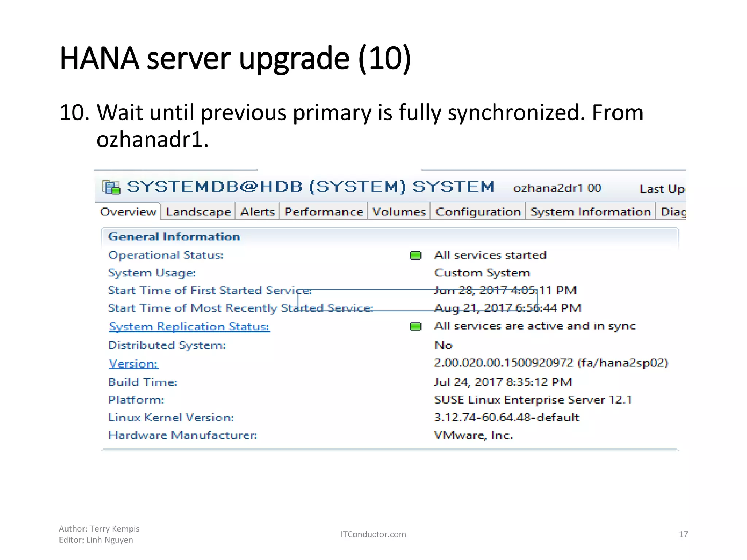Click the 'Last Up' header text
747x560 pixels.
tap(662, 189)
